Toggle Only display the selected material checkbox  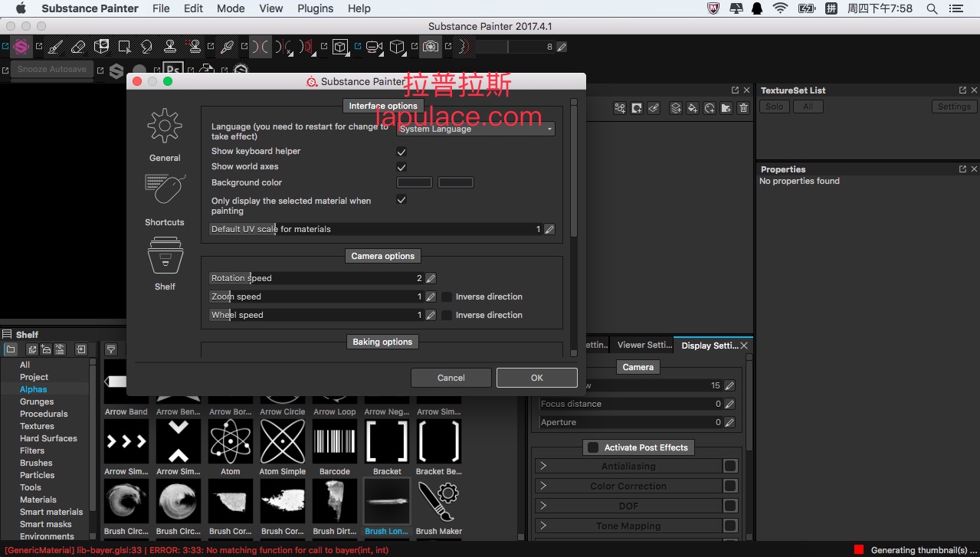402,200
